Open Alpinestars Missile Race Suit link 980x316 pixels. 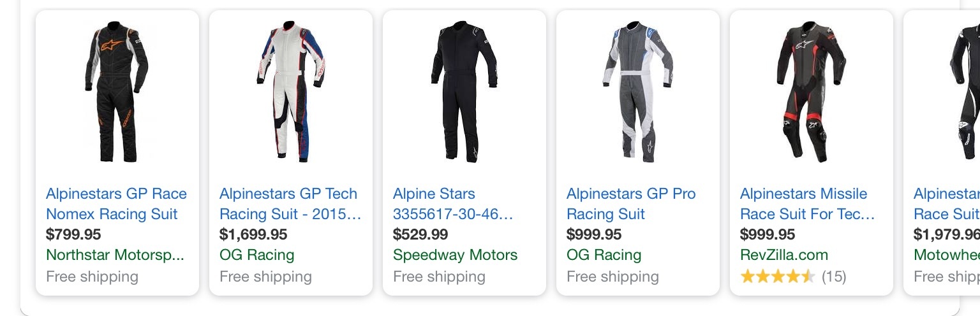[x=807, y=204]
